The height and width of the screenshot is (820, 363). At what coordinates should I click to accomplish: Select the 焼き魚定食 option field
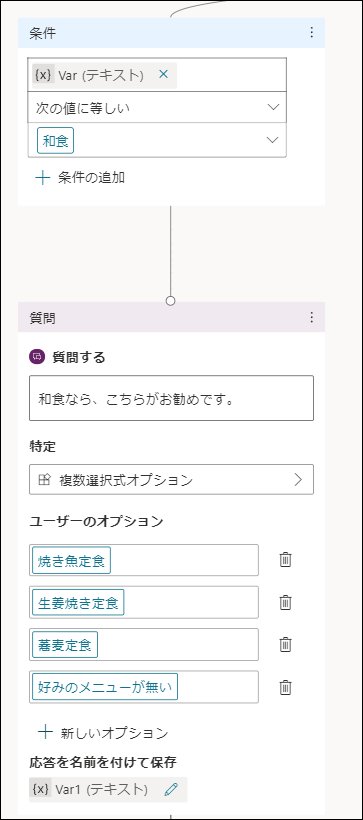pos(144,560)
